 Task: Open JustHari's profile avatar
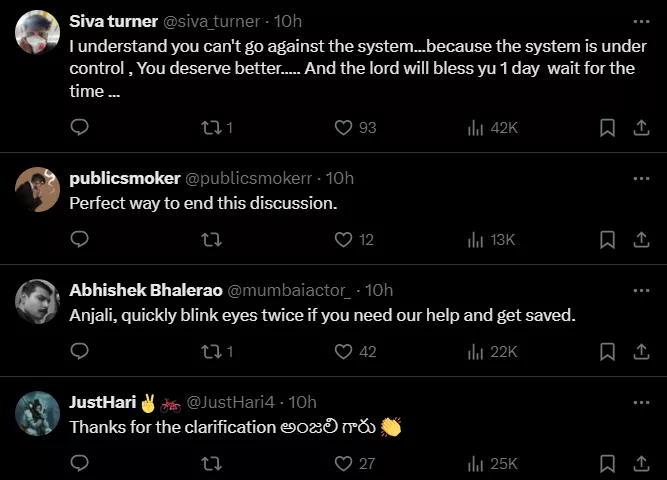[x=38, y=413]
